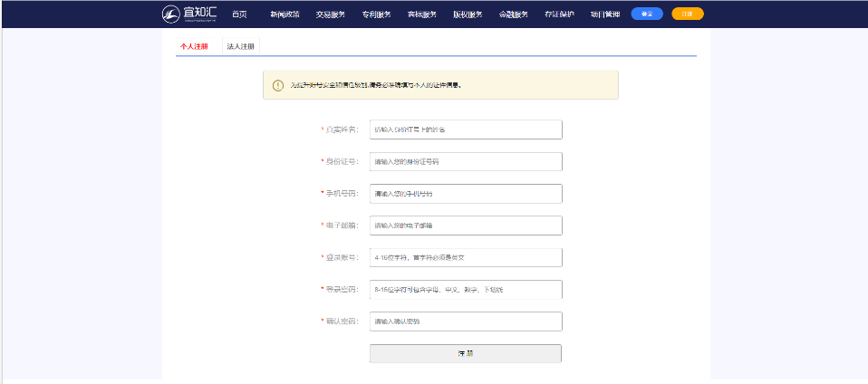Focus the 真实姓名 real name input field
The height and width of the screenshot is (384, 868).
point(466,130)
